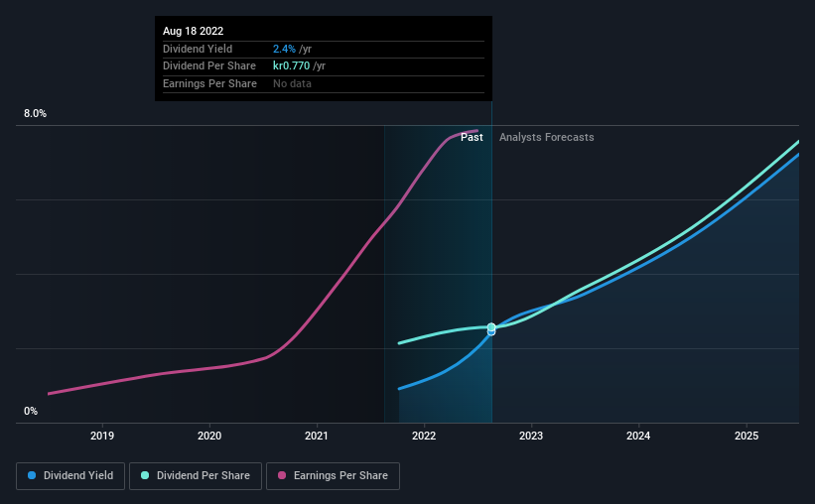Select the 2023 x-axis label
The height and width of the screenshot is (504, 815).
tap(531, 436)
